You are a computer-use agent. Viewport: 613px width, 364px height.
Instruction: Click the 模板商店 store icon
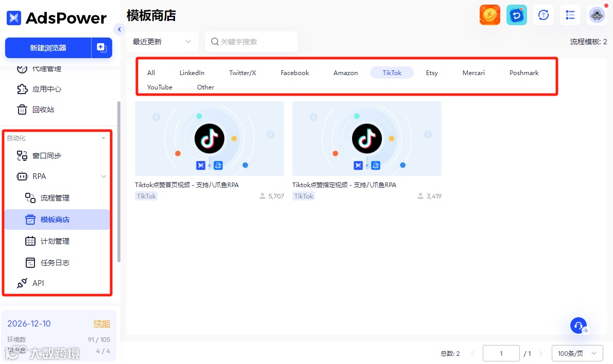tap(30, 220)
